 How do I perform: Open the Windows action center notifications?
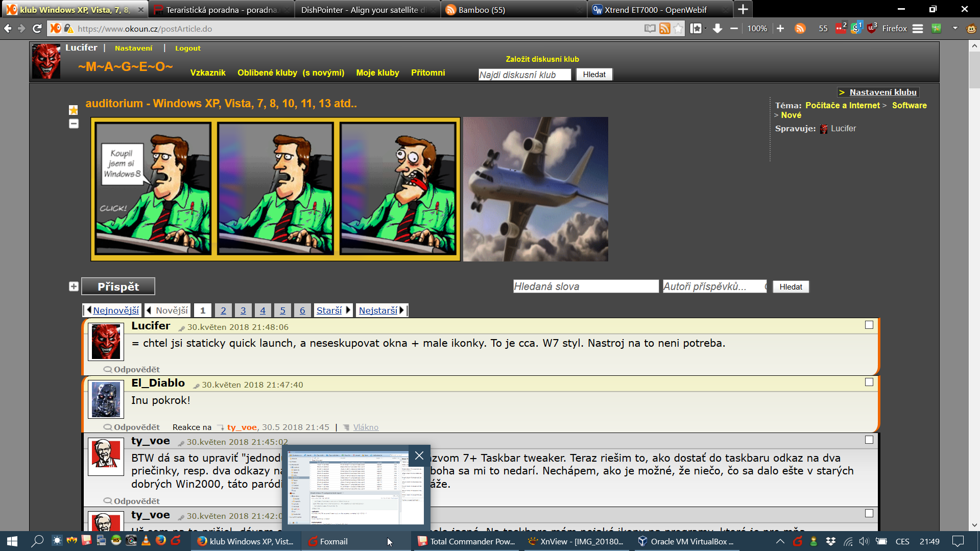(x=958, y=541)
